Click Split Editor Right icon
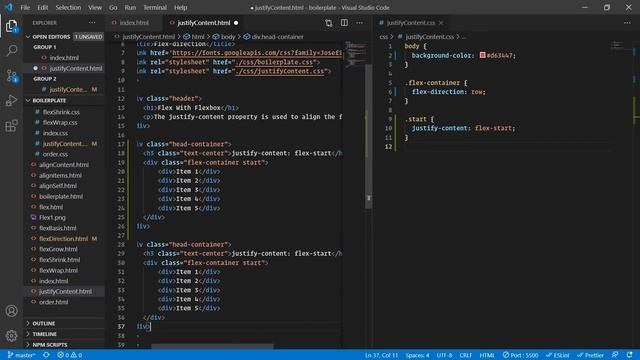Viewport: 640px width, 360px height. point(344,23)
